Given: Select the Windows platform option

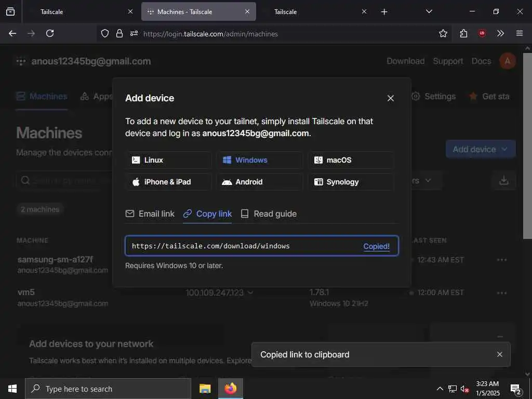Looking at the screenshot, I should [260, 160].
